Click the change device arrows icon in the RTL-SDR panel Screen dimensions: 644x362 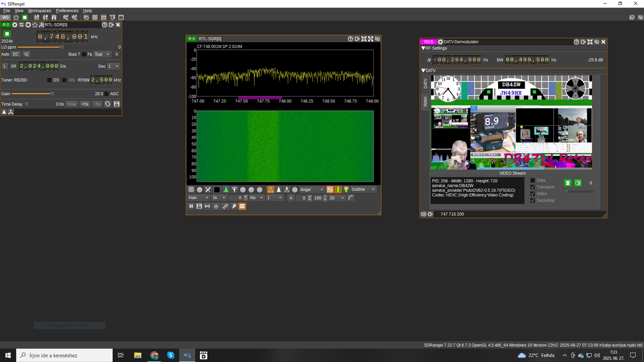pyautogui.click(x=22, y=25)
